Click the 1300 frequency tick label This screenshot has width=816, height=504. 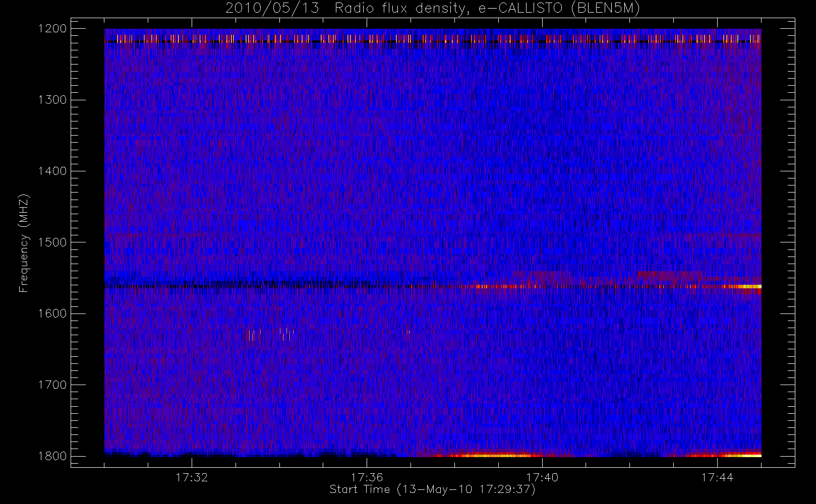[x=52, y=100]
